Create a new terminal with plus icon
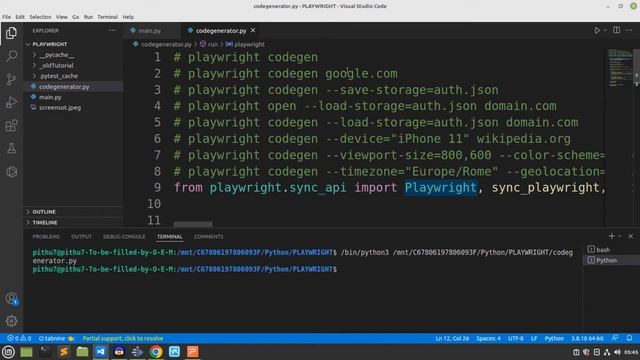This screenshot has width=640, height=360. (x=611, y=236)
